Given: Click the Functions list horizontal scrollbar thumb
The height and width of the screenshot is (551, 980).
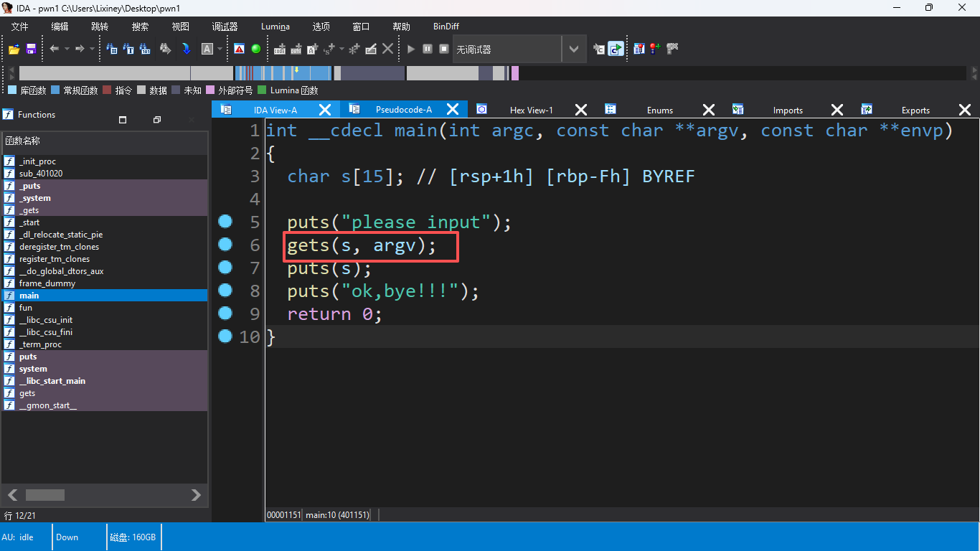Looking at the screenshot, I should [x=45, y=495].
